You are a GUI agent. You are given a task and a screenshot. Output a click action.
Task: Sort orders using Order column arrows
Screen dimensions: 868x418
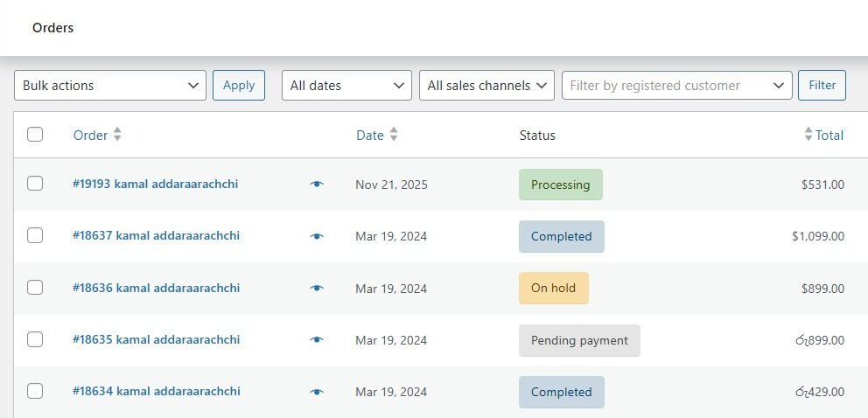click(x=117, y=135)
